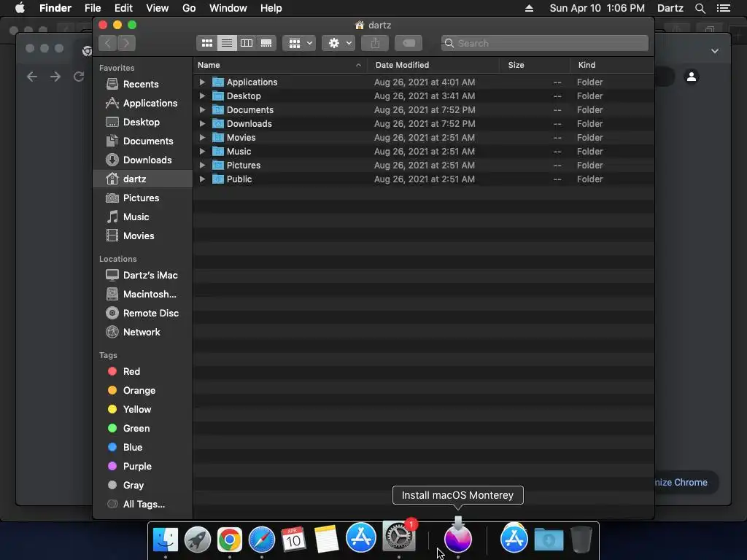Viewport: 747px width, 560px height.
Task: Open Spotlight search in the menu bar
Action: tap(700, 8)
